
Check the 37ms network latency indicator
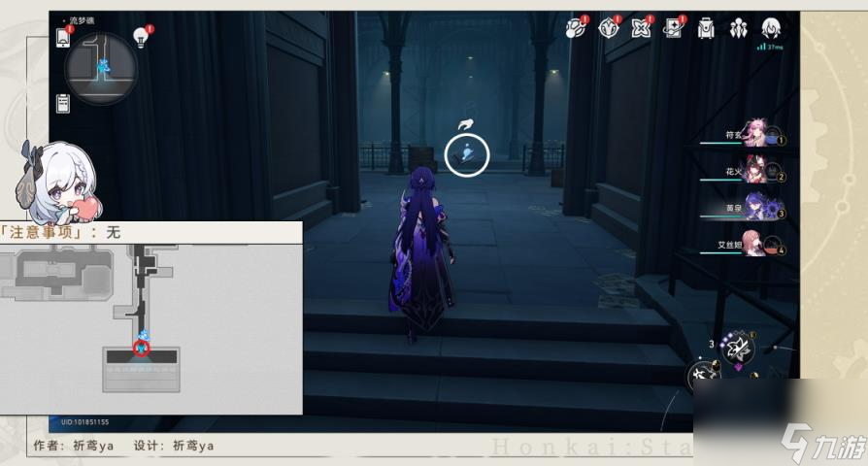click(770, 47)
